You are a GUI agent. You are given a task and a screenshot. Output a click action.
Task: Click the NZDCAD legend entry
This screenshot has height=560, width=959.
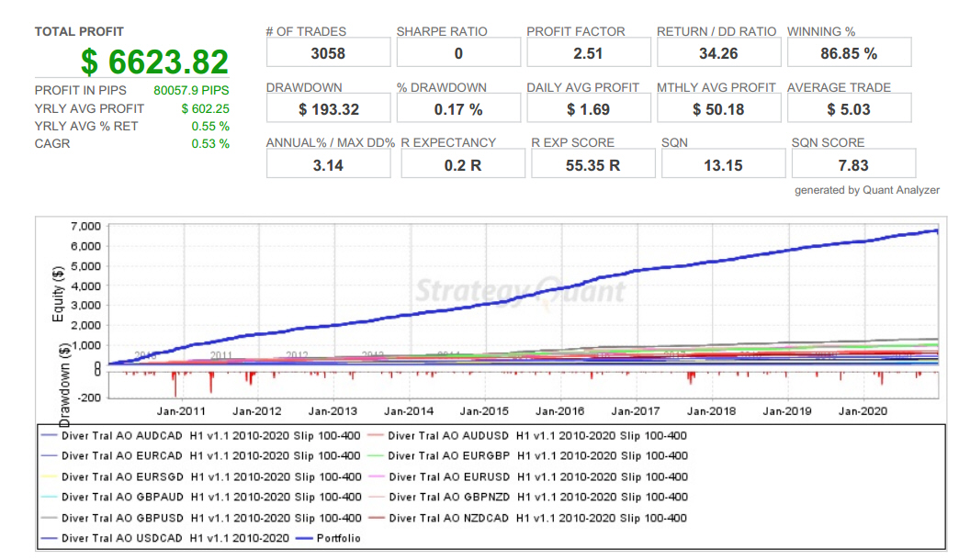click(x=526, y=518)
